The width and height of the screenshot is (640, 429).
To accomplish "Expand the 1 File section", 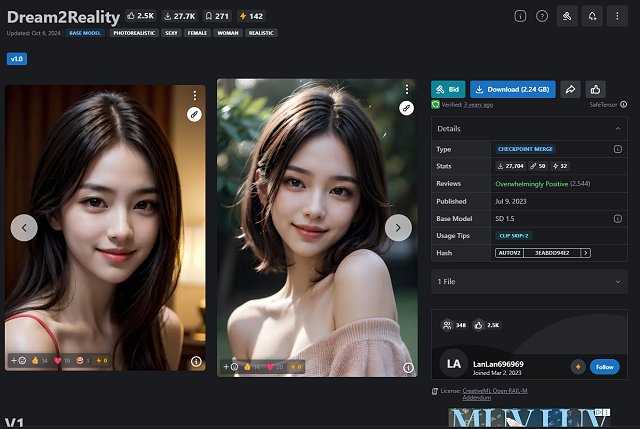I will click(x=617, y=282).
